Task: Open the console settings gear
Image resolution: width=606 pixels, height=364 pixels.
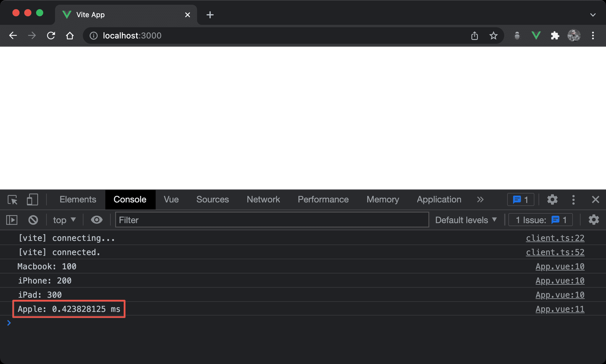Action: (x=594, y=220)
